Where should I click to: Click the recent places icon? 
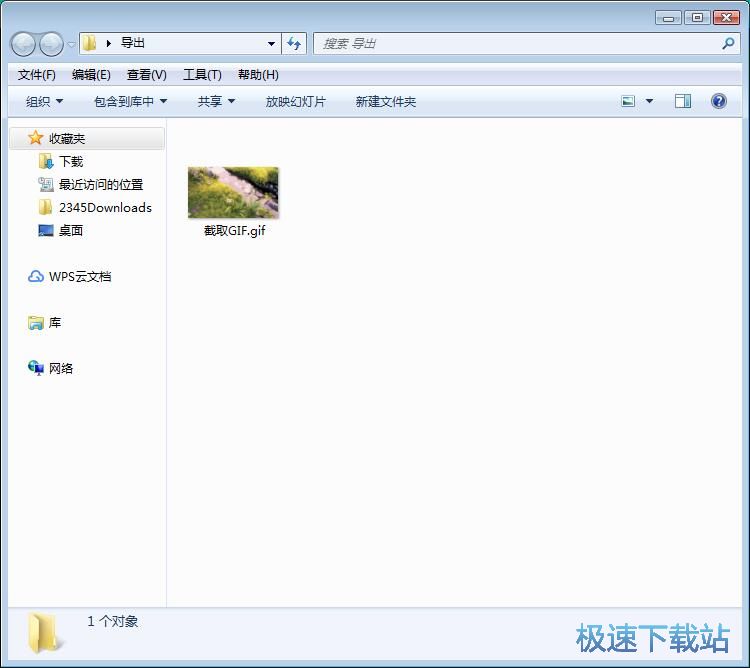click(x=46, y=184)
